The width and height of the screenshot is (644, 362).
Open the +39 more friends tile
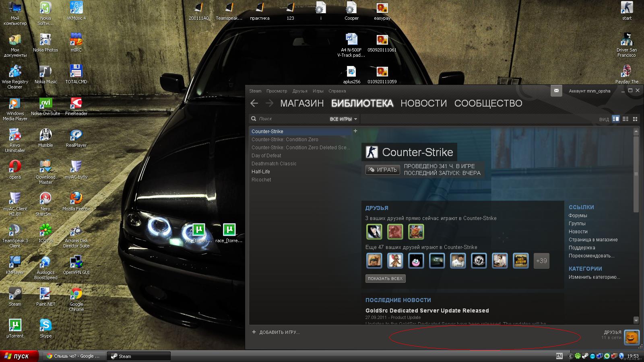coord(541,261)
